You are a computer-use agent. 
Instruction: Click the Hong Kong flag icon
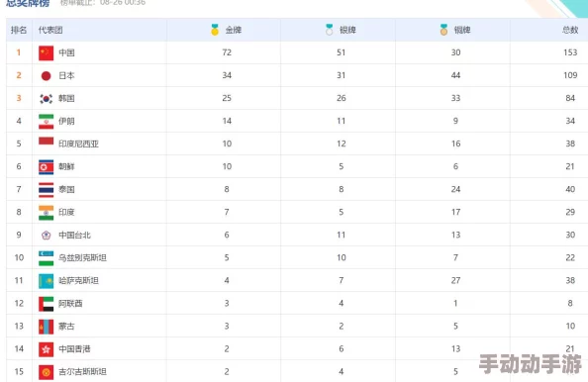(x=47, y=349)
